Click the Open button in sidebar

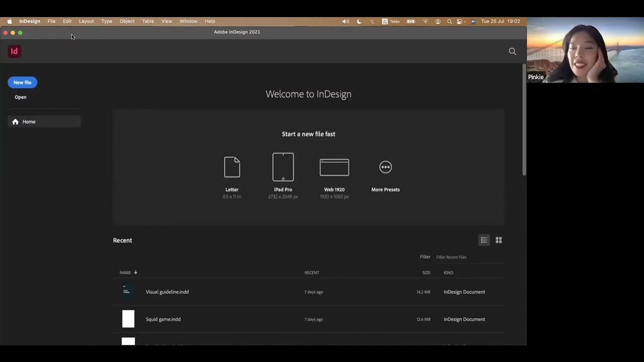21,97
